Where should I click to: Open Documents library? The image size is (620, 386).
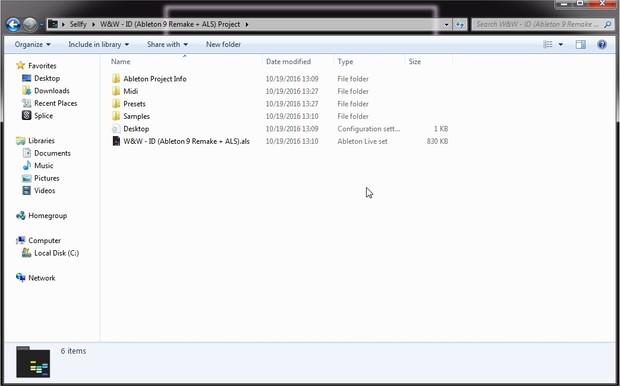[52, 153]
